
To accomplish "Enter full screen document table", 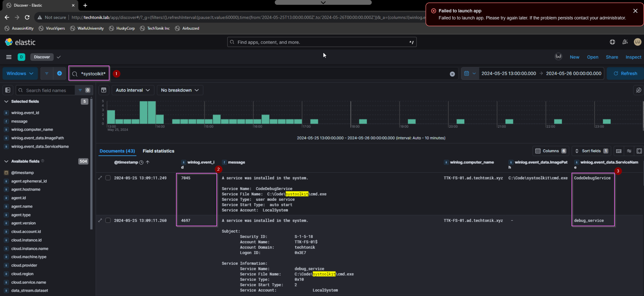I will click(639, 151).
